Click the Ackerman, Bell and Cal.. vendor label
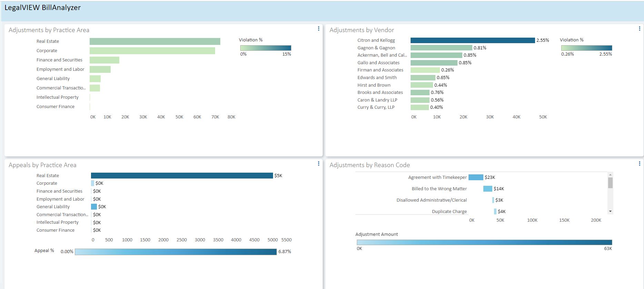644x289 pixels. coord(382,55)
